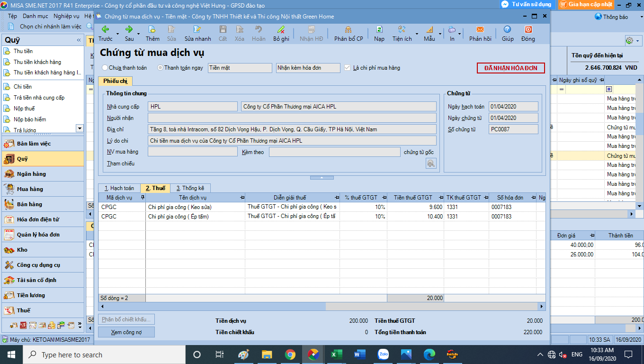The height and width of the screenshot is (364, 644).
Task: Open Tiện ích utilities tool
Action: [x=402, y=33]
